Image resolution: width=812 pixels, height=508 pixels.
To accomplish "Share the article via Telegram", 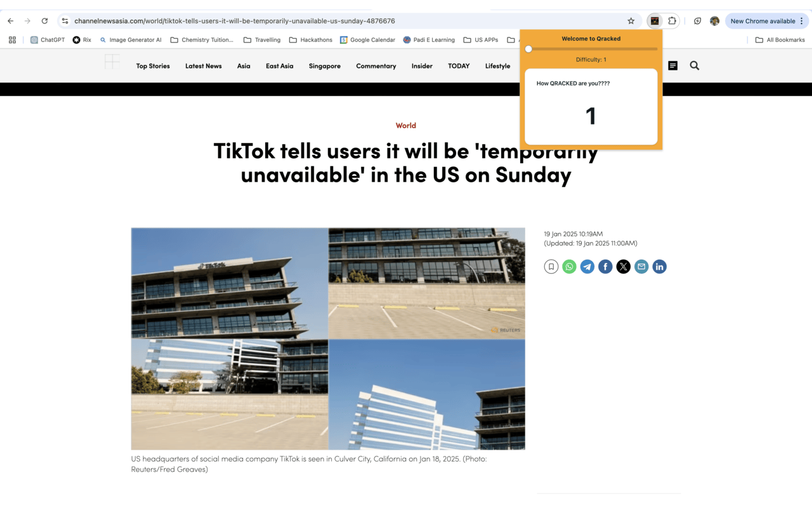I will (x=587, y=267).
